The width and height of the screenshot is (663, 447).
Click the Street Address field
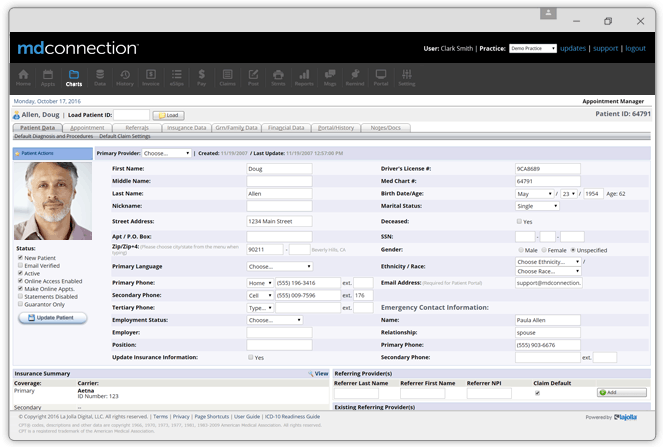tap(279, 221)
